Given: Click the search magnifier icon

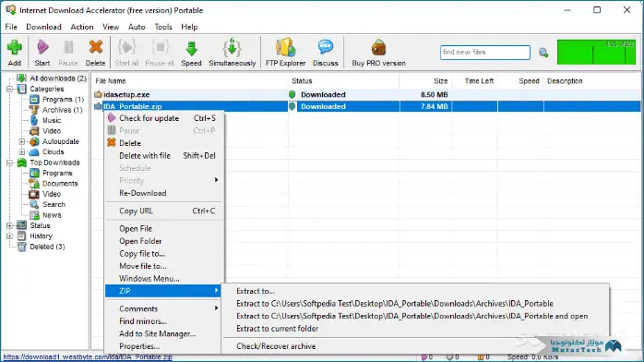Looking at the screenshot, I should [x=543, y=53].
